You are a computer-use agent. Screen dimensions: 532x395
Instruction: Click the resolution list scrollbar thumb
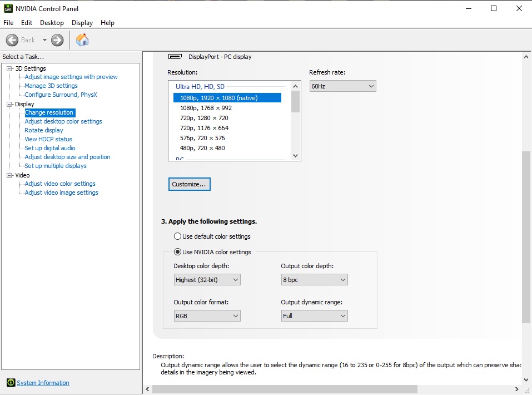click(295, 102)
